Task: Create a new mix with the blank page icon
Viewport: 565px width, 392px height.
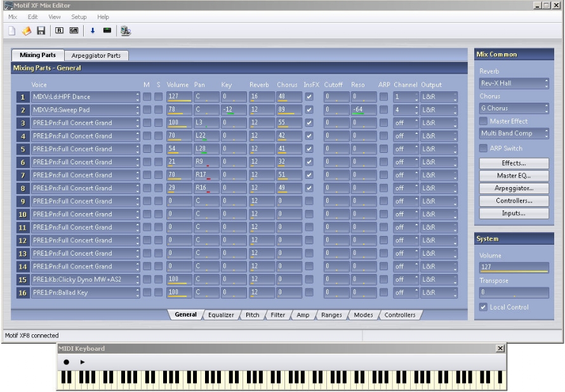Action: point(11,30)
